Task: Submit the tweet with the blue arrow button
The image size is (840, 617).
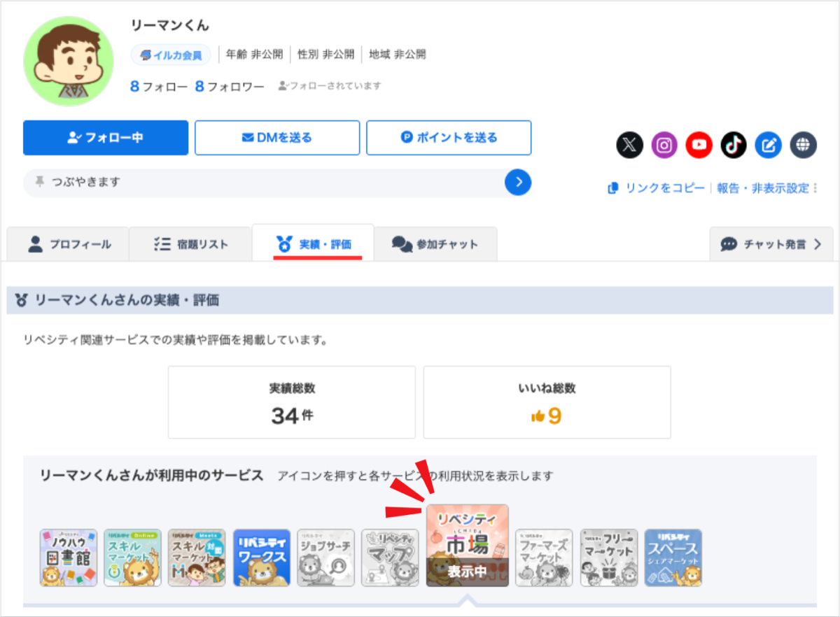Action: [x=518, y=182]
